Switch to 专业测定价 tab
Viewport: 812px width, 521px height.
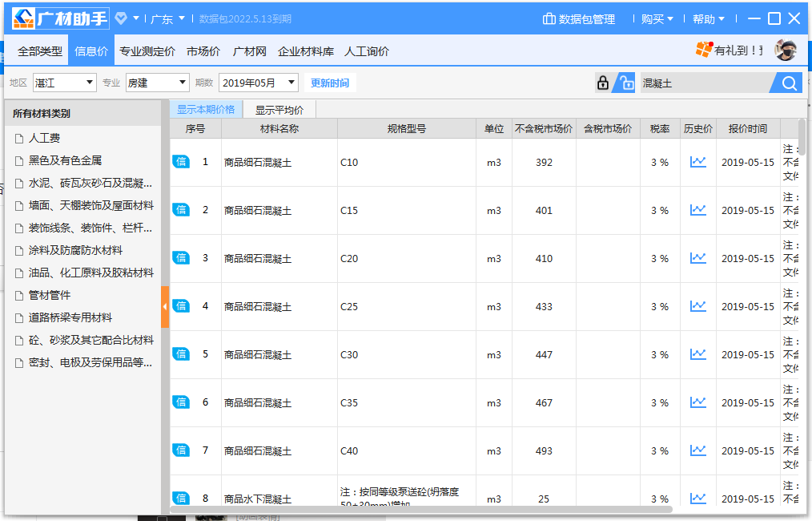[x=147, y=51]
